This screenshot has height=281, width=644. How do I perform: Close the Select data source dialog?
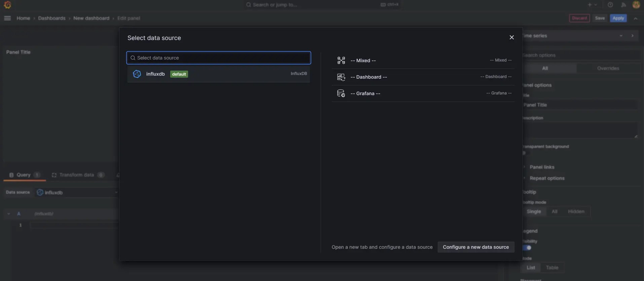pos(511,37)
